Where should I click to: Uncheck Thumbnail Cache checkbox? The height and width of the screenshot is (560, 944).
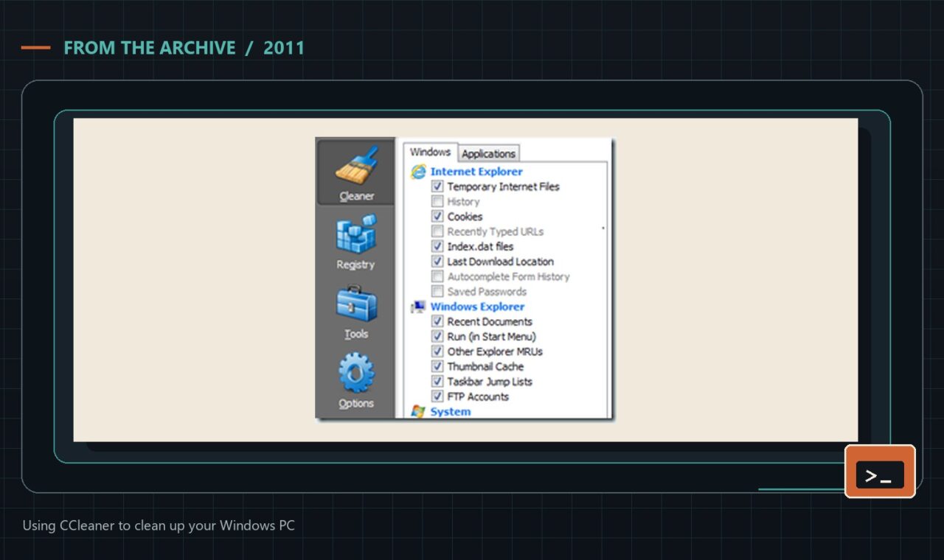click(437, 367)
